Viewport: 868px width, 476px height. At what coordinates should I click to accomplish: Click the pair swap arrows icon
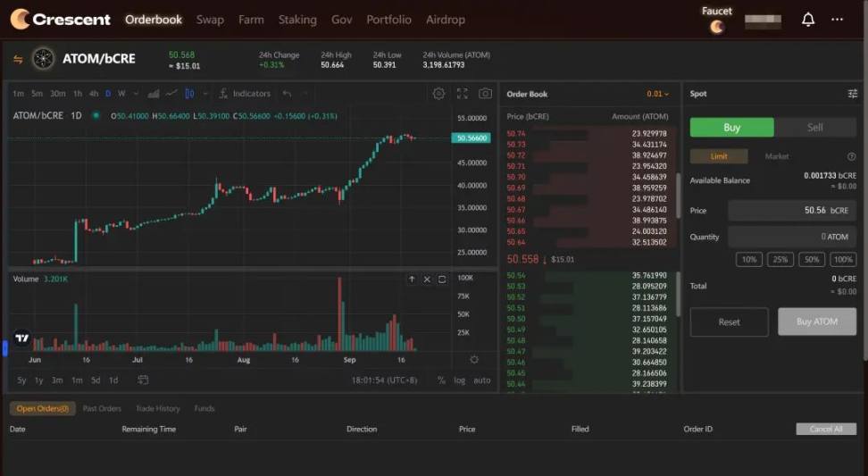pos(18,60)
